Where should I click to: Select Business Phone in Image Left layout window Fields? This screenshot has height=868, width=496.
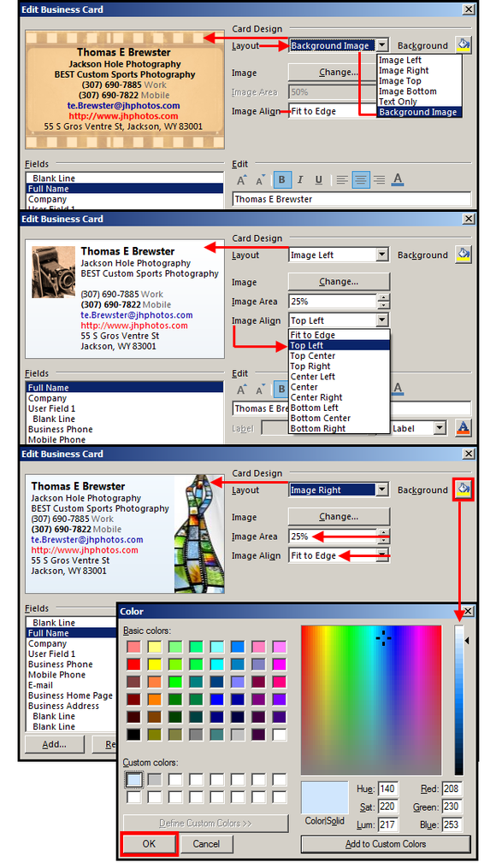click(125, 429)
